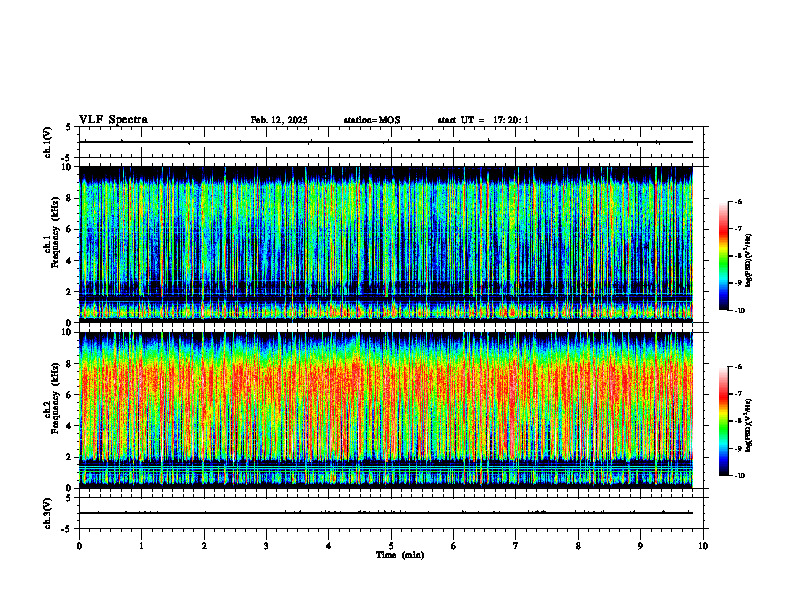
Task: Click the "VLF Spectra" plot title
Action: [x=113, y=120]
